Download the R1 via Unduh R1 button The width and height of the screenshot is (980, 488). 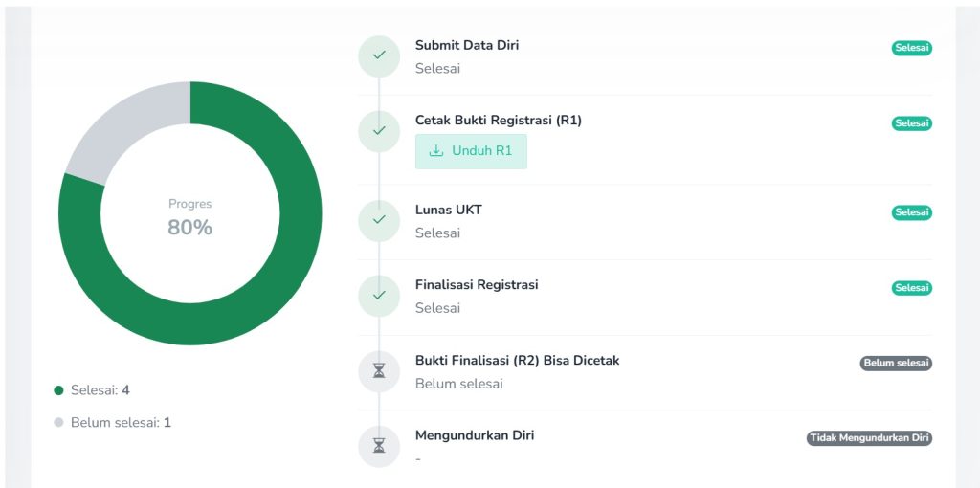(x=471, y=151)
